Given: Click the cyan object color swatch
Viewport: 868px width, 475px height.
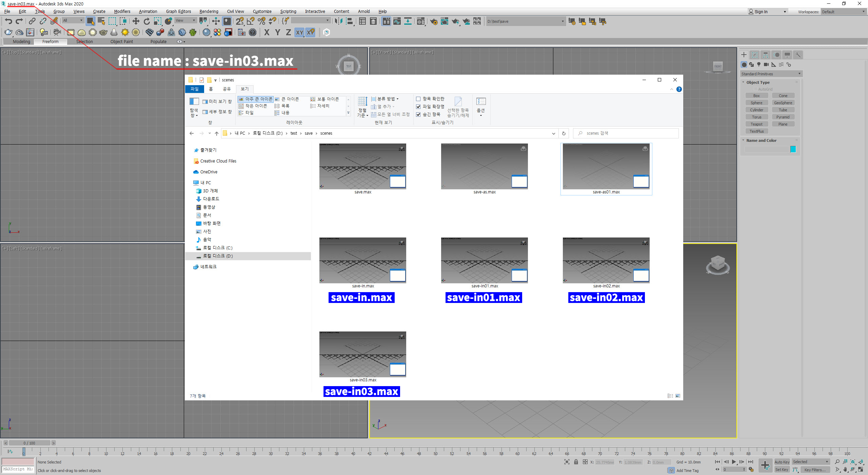Looking at the screenshot, I should click(x=793, y=149).
